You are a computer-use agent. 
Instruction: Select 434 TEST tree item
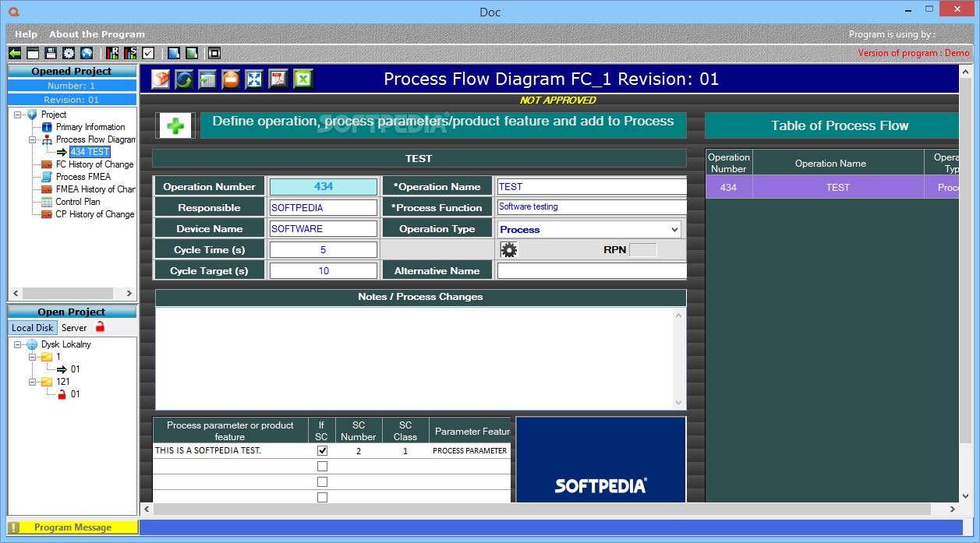point(90,152)
